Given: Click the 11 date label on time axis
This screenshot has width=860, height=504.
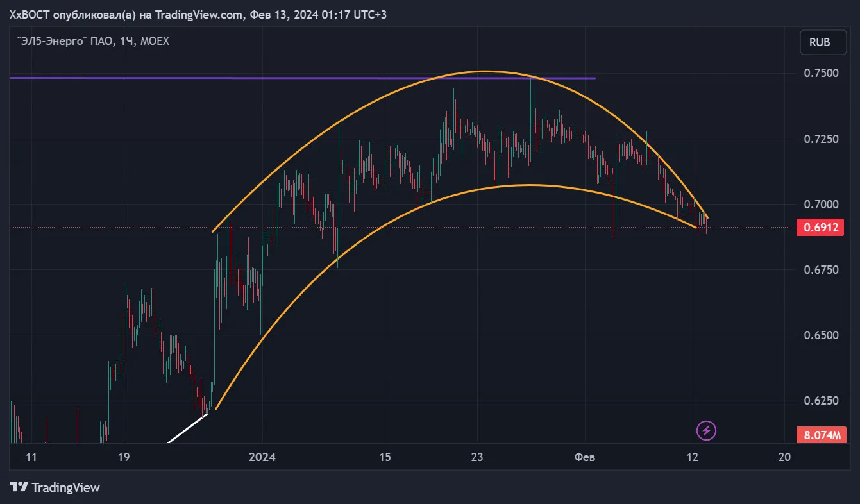Looking at the screenshot, I should coord(32,457).
